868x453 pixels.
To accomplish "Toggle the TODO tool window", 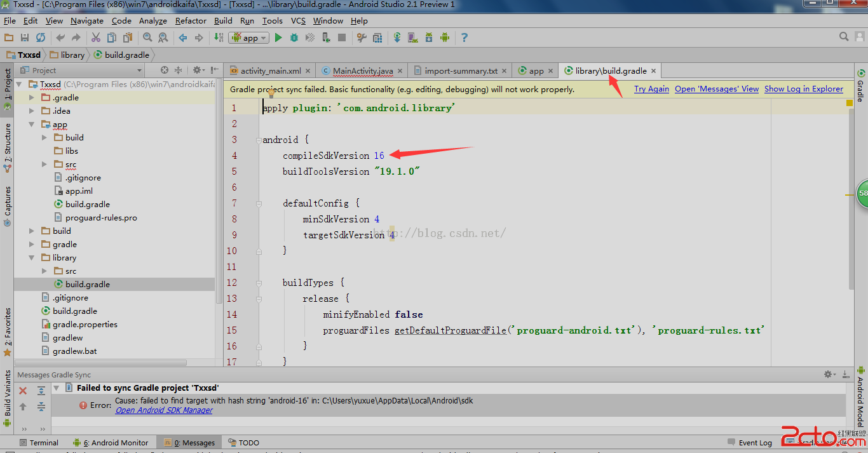I will tap(243, 443).
